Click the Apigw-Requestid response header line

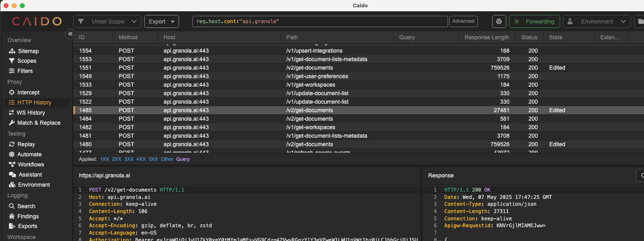[x=495, y=226]
